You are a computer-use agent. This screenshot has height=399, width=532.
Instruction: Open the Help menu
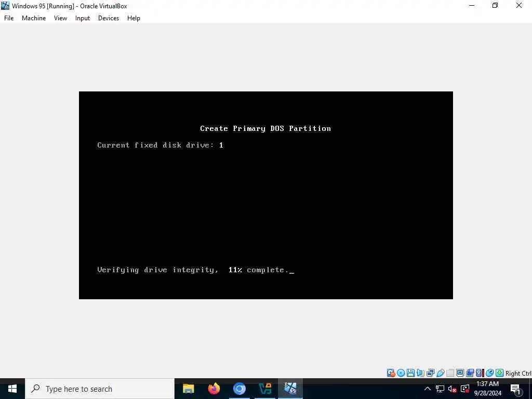134,18
